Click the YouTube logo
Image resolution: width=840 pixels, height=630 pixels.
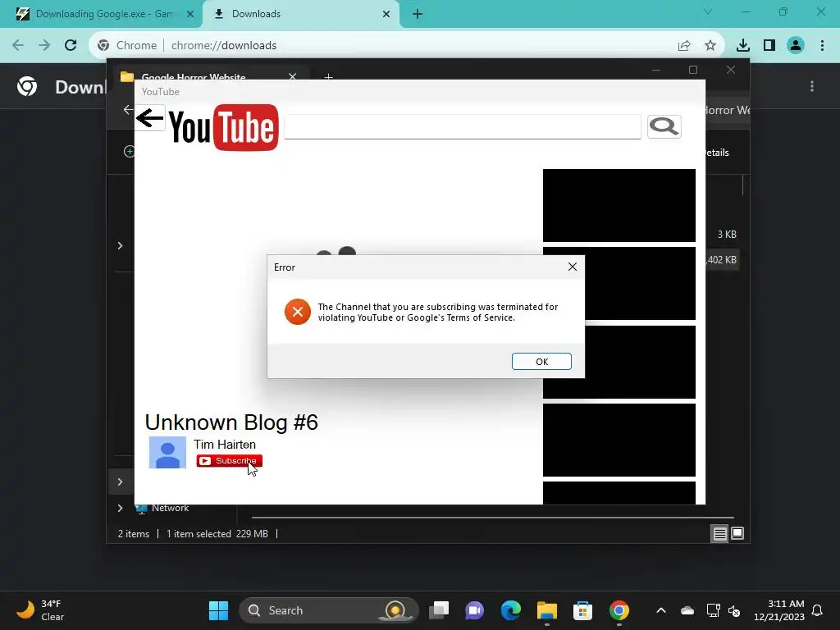point(223,127)
